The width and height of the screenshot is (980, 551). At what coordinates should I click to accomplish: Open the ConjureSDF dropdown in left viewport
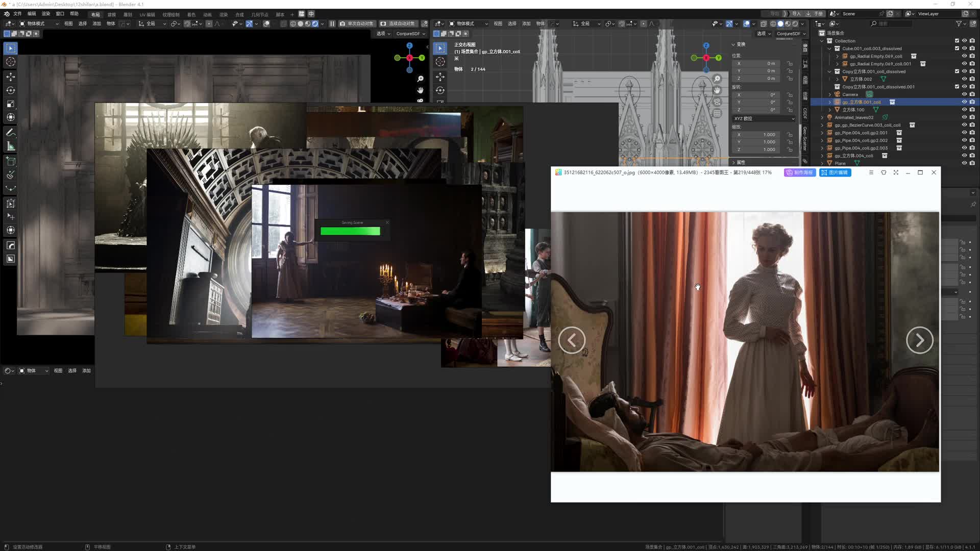410,34
